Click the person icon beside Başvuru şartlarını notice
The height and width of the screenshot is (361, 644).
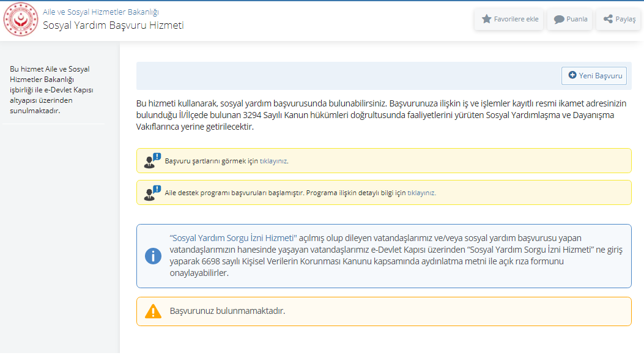(152, 161)
